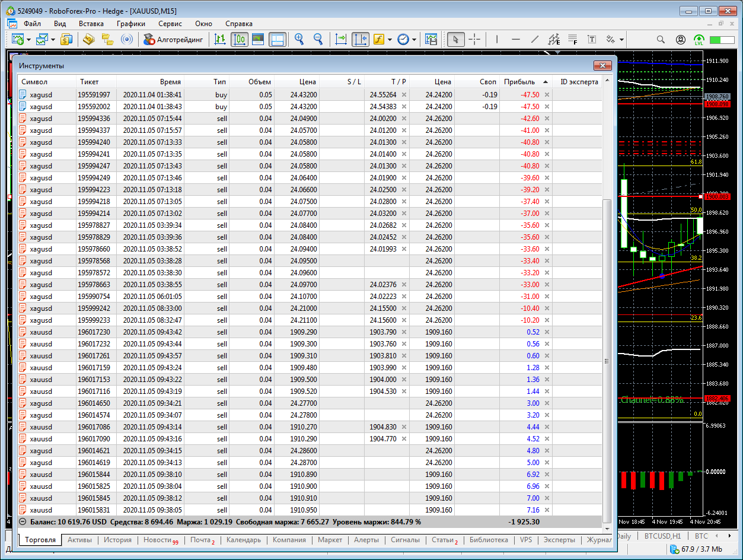Image resolution: width=743 pixels, height=560 pixels.
Task: Select the trendline drawing tool
Action: point(534,39)
